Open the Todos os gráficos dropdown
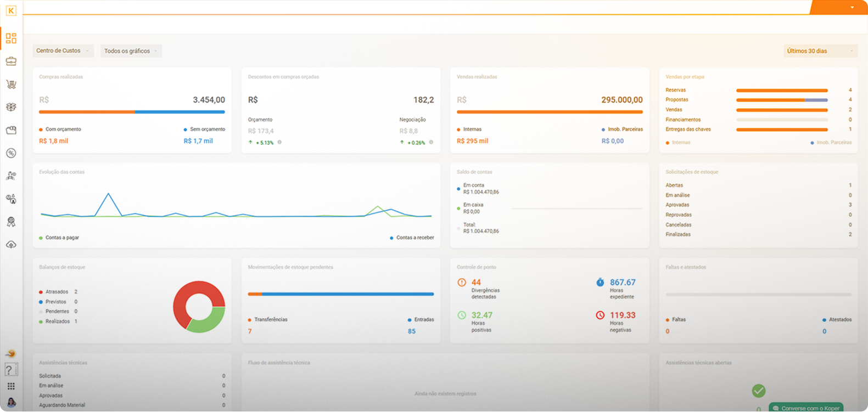 tap(131, 51)
